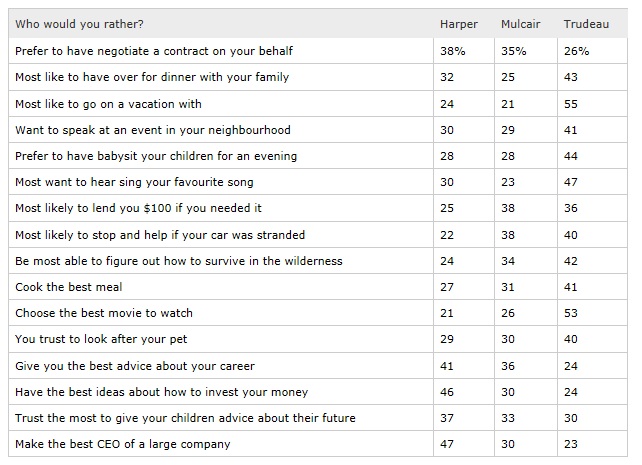Viewport: 642px width, 465px height.
Task: Click the "negotiate a contract" row label
Action: click(x=154, y=50)
